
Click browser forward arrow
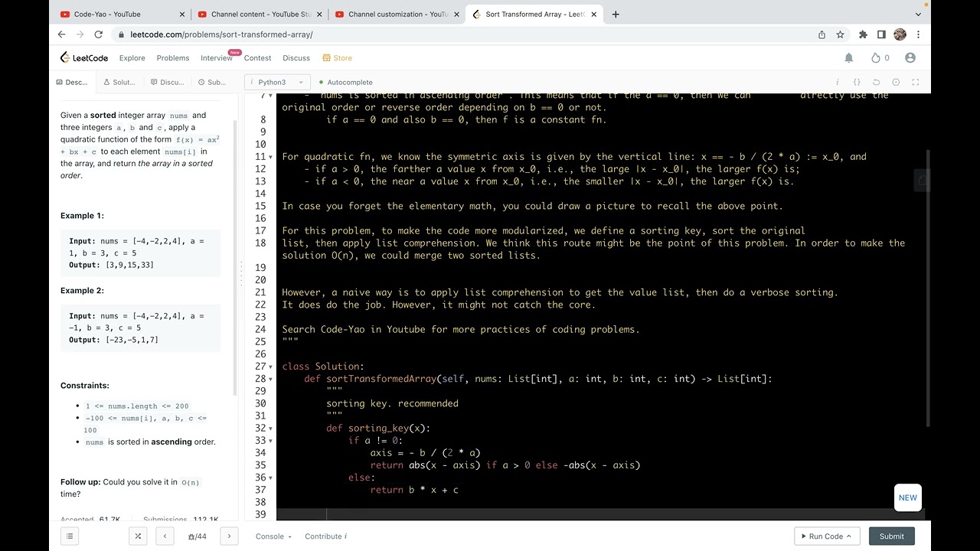[80, 34]
